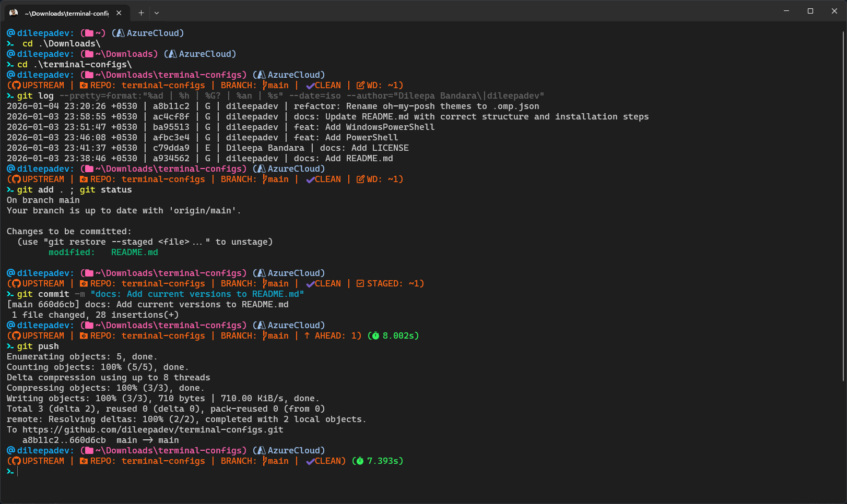
Task: Click the folder icon before ~\Downloads) prompt
Action: coord(89,54)
